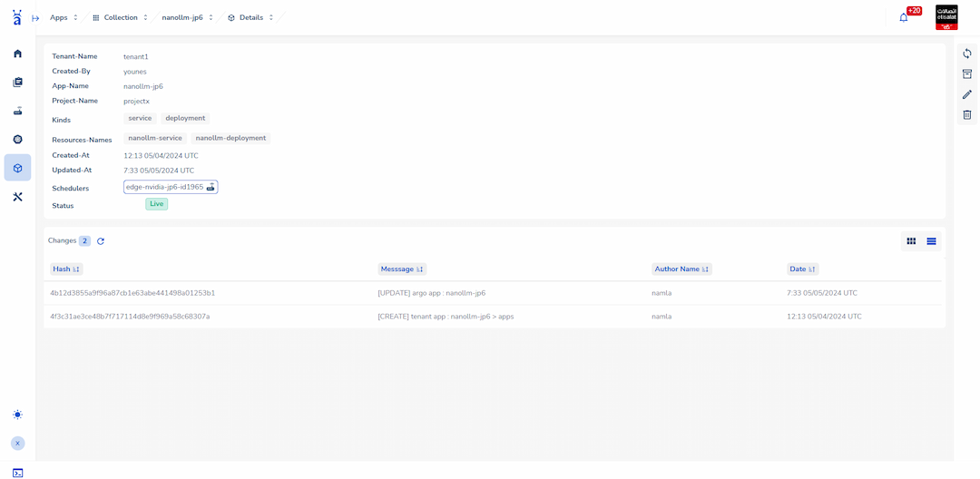Toggle the light/dark theme sun icon
Viewport: 980px width, 479px height.
(x=17, y=415)
